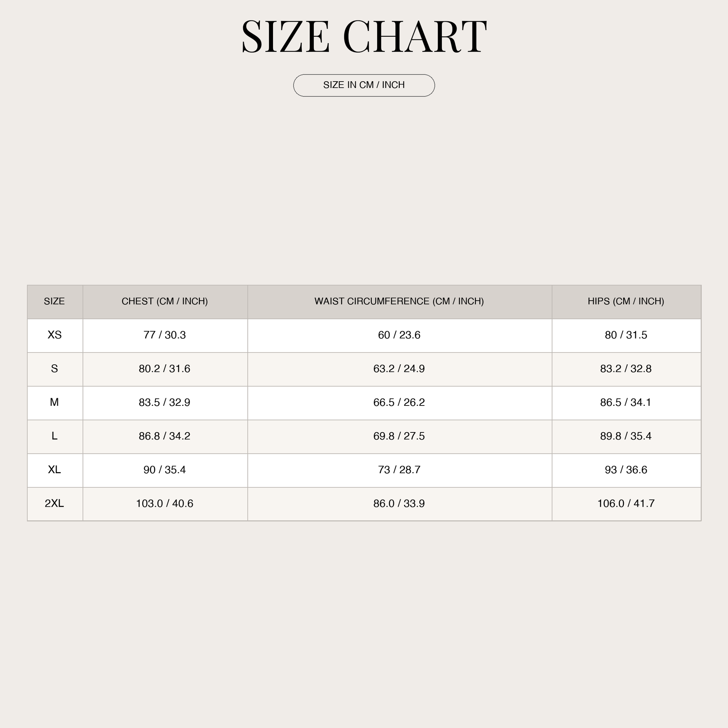Click the L size row label
Image resolution: width=728 pixels, height=728 pixels.
(55, 436)
